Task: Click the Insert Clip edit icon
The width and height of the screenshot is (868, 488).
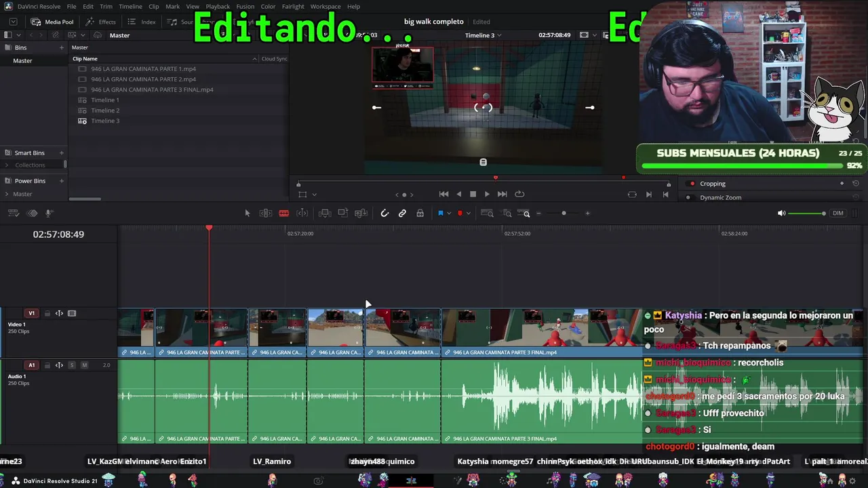Action: point(325,213)
